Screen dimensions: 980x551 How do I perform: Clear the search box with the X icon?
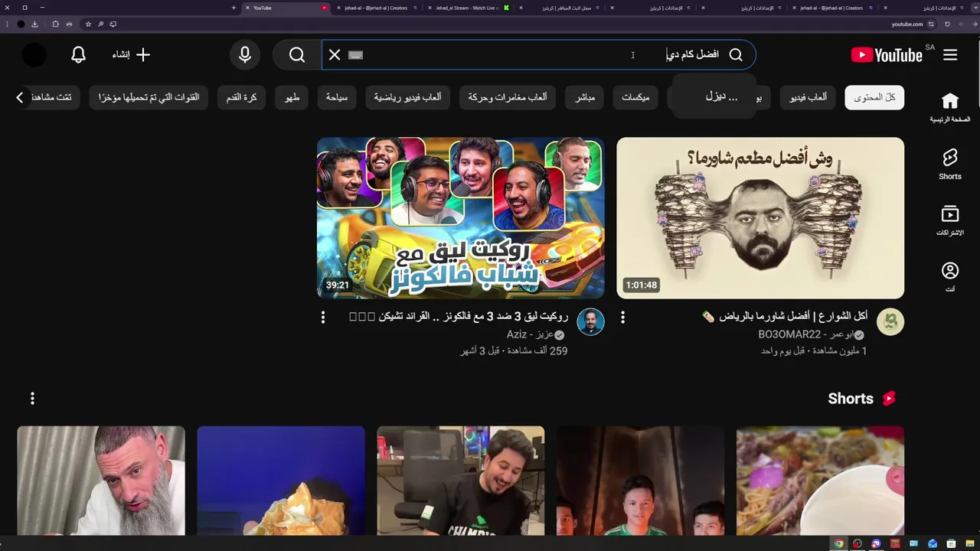pos(335,55)
